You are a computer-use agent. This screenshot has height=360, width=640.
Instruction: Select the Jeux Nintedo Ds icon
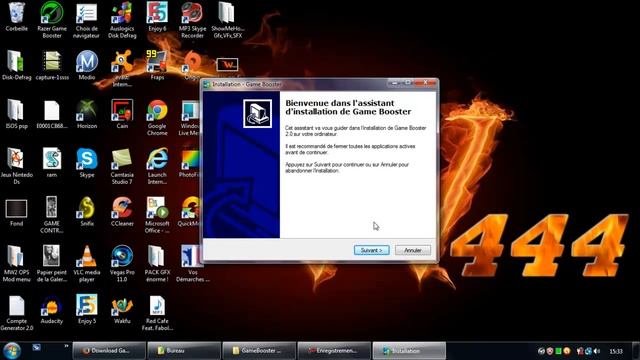coord(16,166)
